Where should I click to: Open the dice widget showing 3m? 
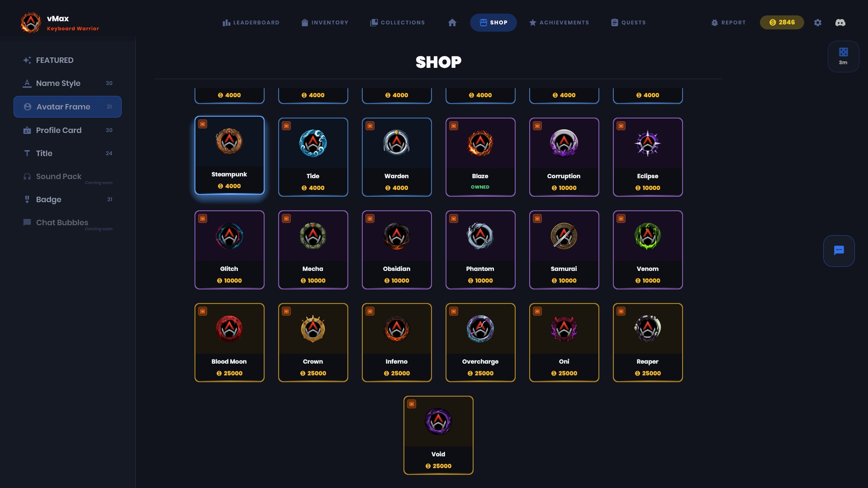(x=843, y=57)
